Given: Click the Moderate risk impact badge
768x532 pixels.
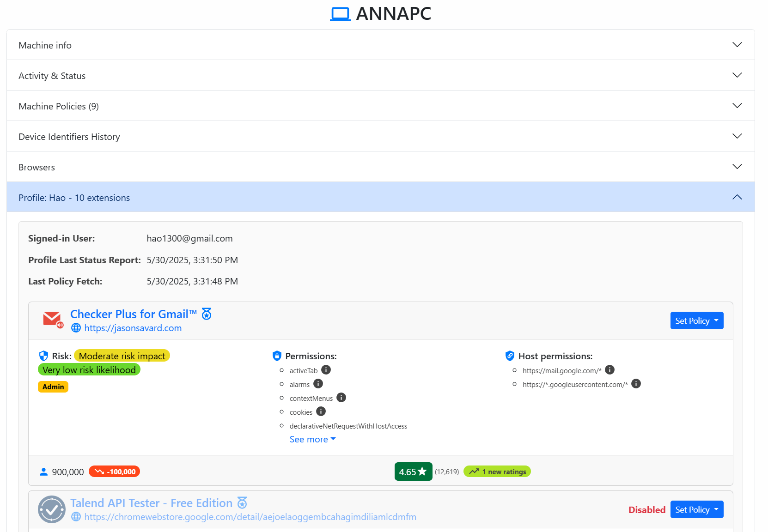Looking at the screenshot, I should [x=122, y=356].
